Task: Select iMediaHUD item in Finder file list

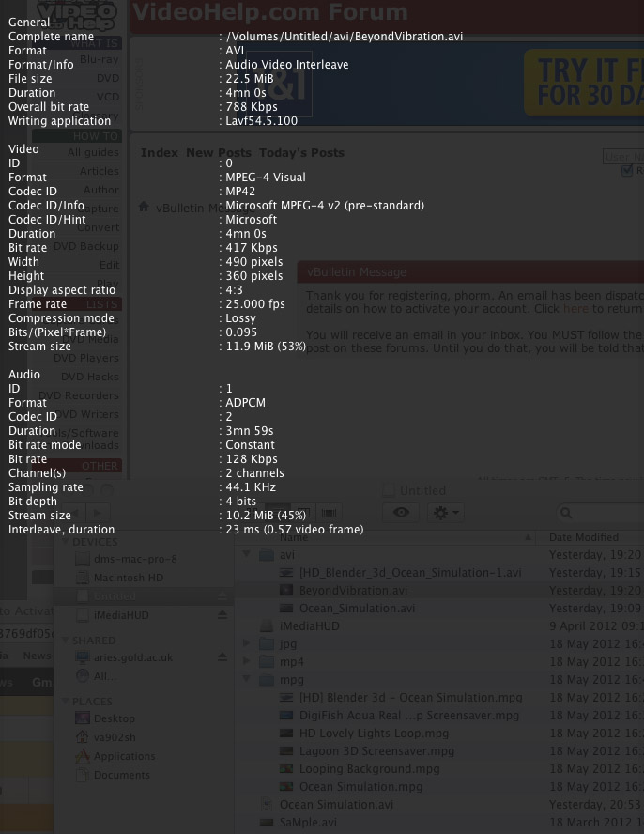Action: coord(309,626)
